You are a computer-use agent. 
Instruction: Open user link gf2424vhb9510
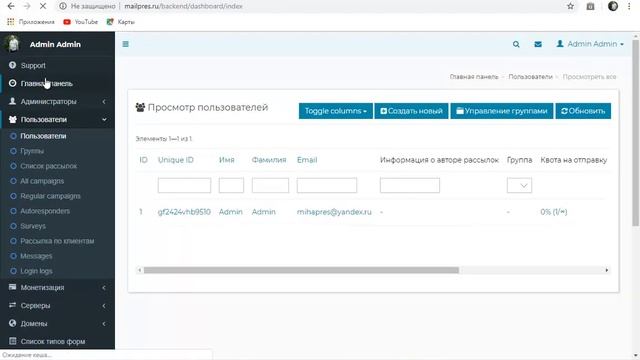(184, 212)
